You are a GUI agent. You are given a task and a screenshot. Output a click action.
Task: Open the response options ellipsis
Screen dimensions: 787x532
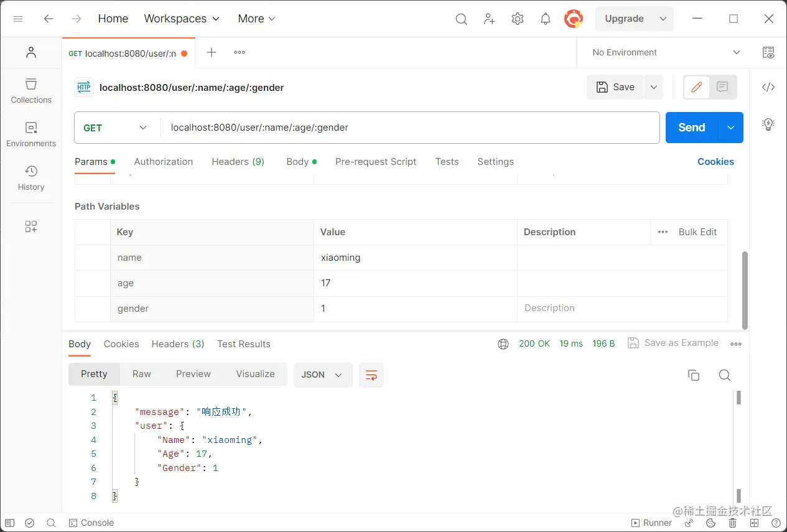tap(736, 344)
